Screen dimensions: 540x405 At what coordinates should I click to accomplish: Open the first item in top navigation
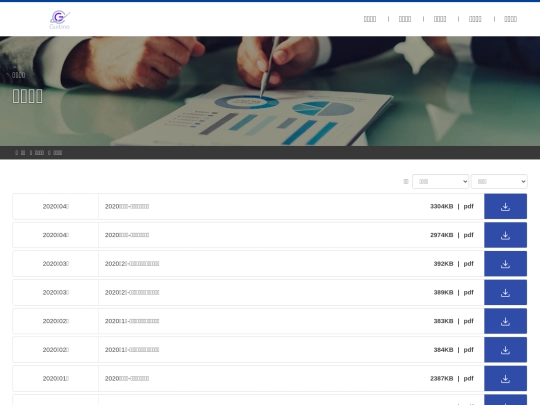[370, 19]
